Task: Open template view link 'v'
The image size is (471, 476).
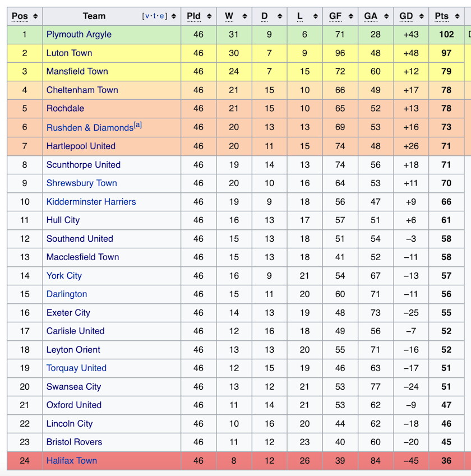Action: pyautogui.click(x=147, y=16)
